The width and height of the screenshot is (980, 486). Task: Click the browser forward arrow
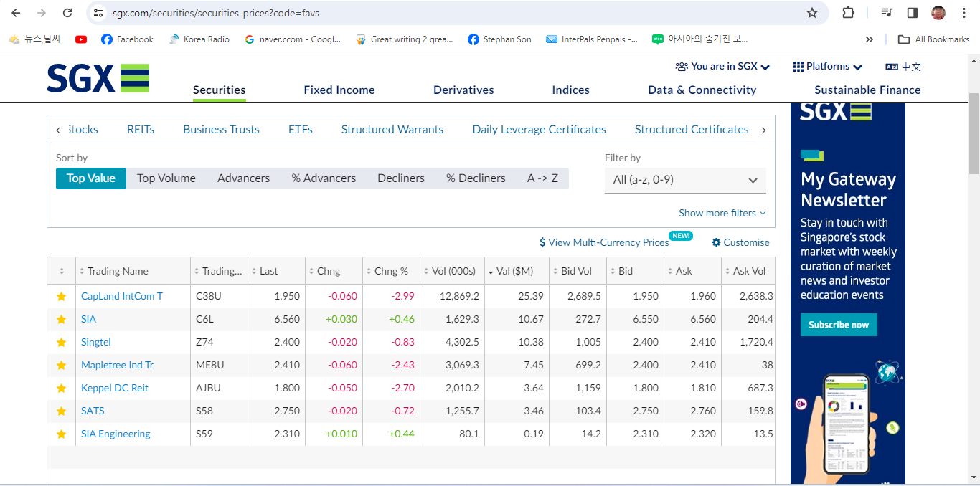[x=42, y=13]
